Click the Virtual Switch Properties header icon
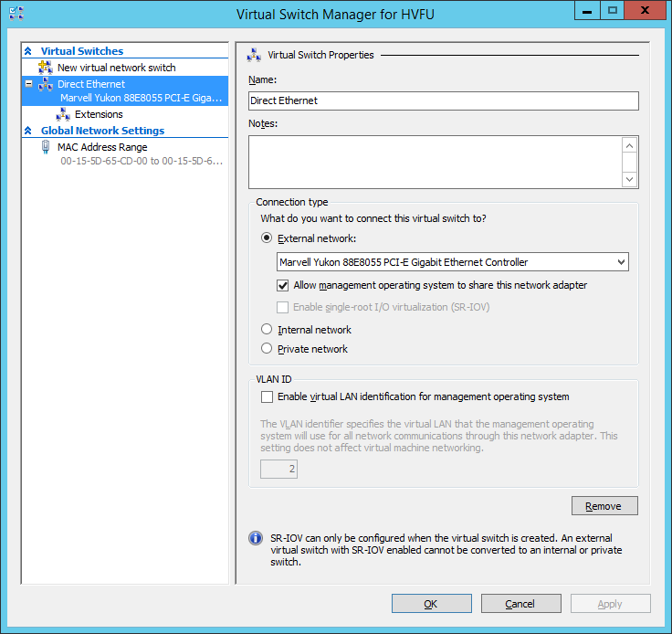 tap(254, 55)
